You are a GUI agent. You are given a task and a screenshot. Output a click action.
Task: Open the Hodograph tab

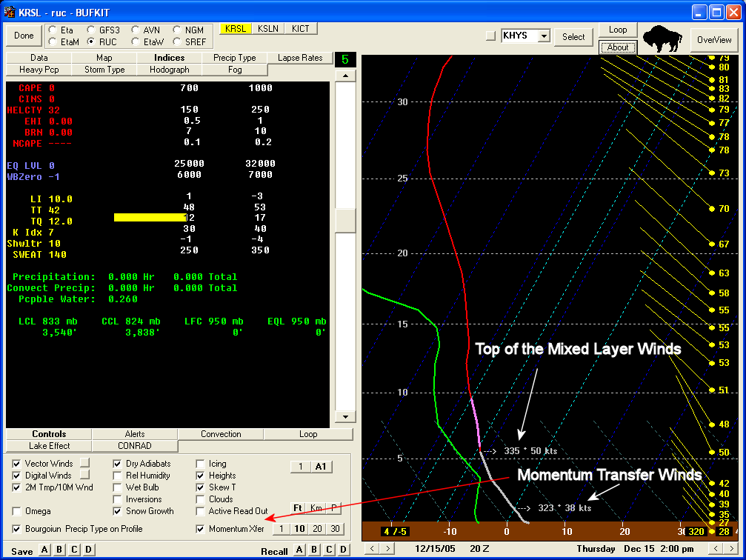tap(170, 70)
